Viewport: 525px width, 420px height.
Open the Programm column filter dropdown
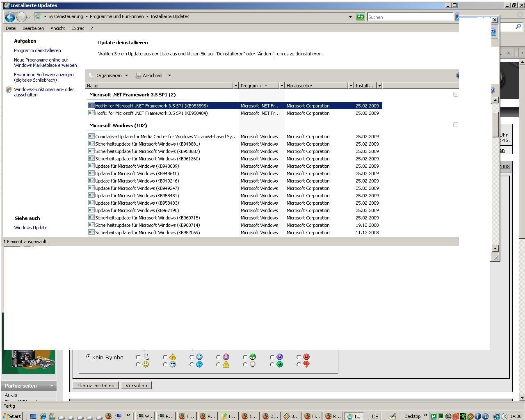pyautogui.click(x=282, y=86)
